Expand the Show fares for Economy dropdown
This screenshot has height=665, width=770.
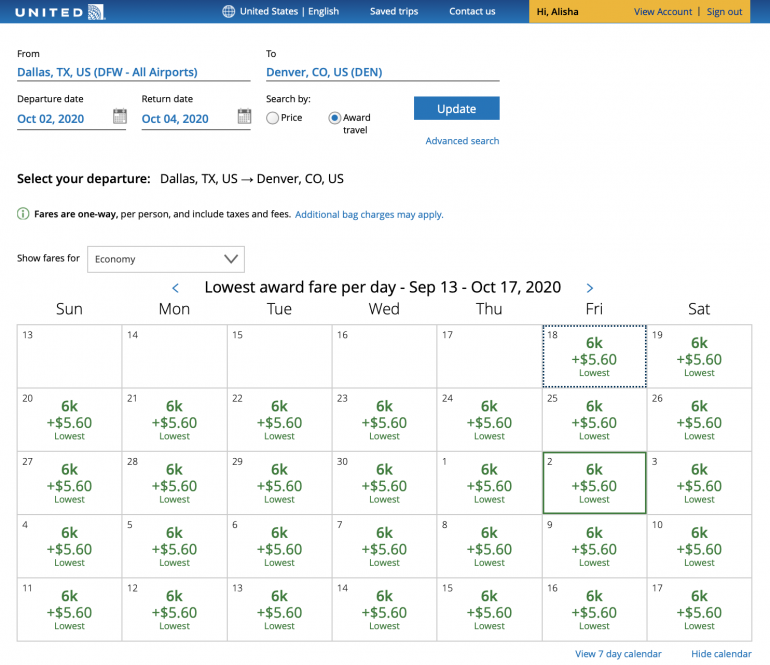[165, 259]
